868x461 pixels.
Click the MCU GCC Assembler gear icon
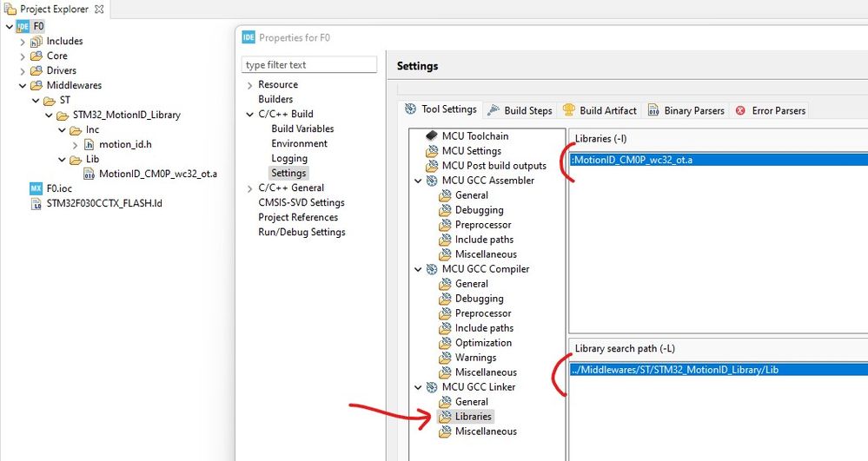[x=432, y=181]
